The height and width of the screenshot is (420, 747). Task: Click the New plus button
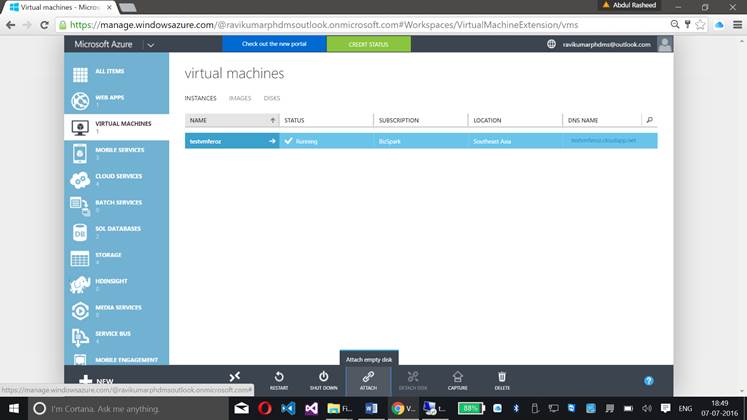pyautogui.click(x=96, y=380)
